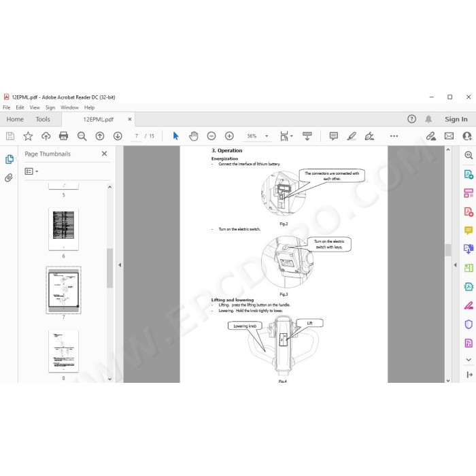Click Sign In button
Viewport: 476px width, 476px height.
[456, 119]
